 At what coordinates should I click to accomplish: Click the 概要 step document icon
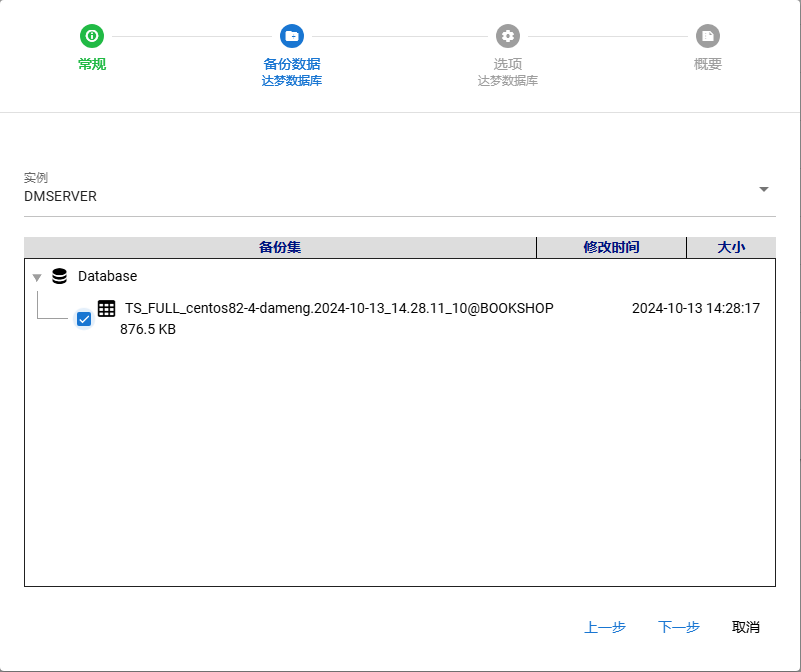click(708, 36)
